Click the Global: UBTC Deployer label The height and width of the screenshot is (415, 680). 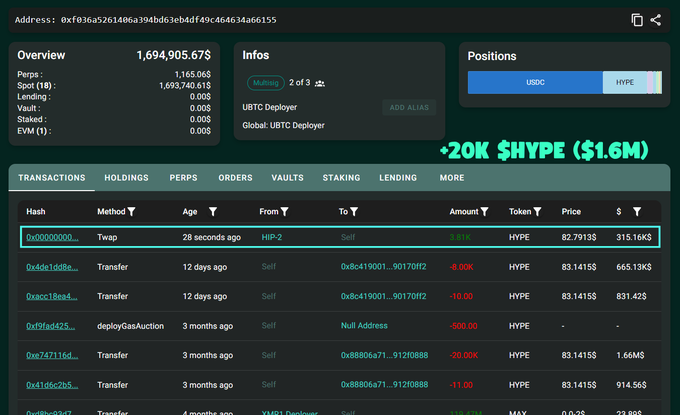pos(283,125)
